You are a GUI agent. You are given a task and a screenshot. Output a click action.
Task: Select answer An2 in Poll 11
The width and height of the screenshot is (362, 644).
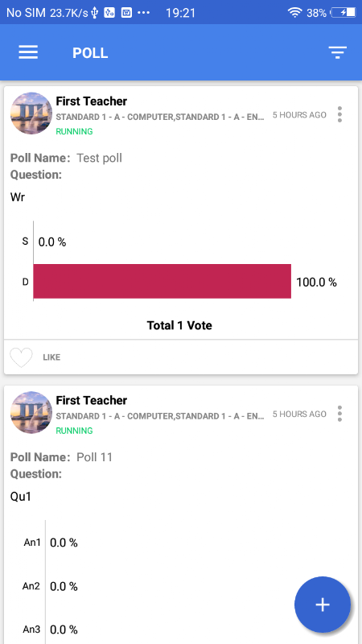(x=31, y=586)
